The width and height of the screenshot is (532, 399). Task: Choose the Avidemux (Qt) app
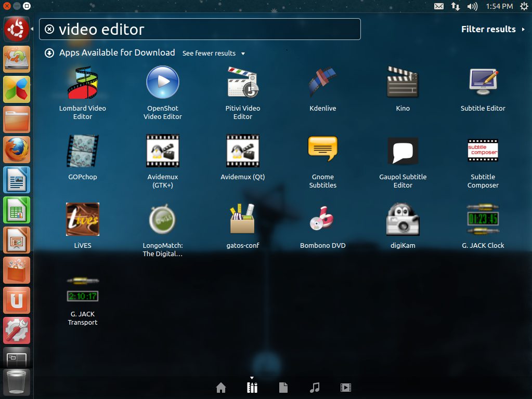click(x=242, y=151)
